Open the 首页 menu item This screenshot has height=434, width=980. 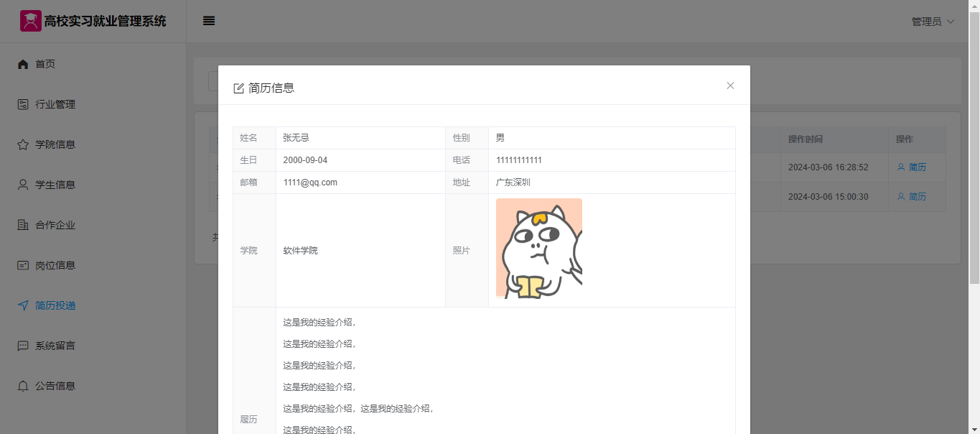tap(93, 64)
